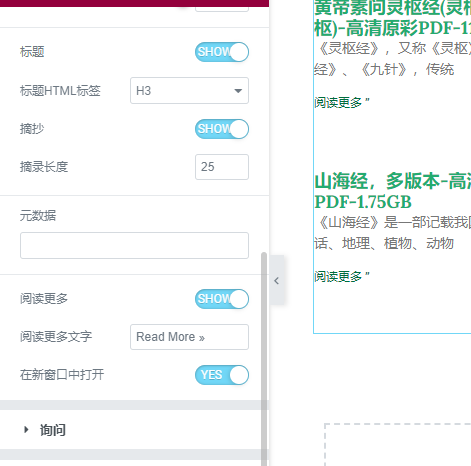The height and width of the screenshot is (466, 471).
Task: Click 阅读更多 under the 山海经 excerpt
Action: 342,276
